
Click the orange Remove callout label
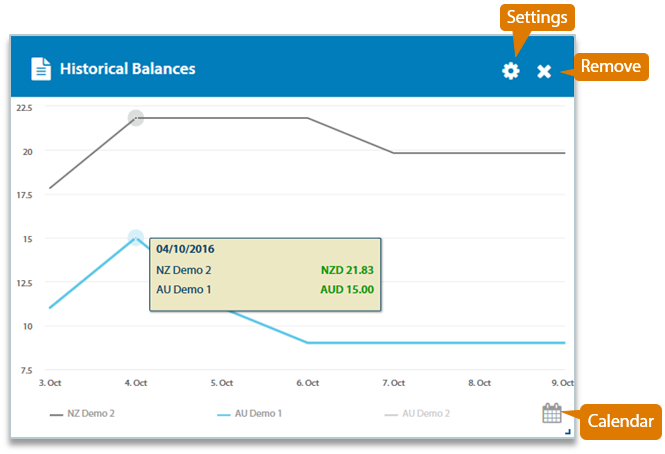[612, 67]
